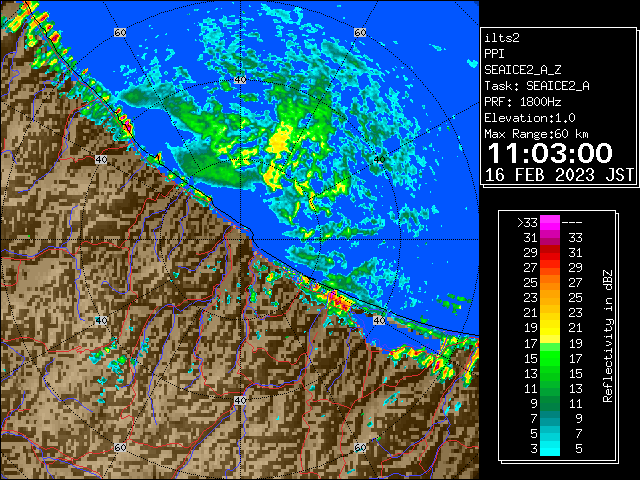The height and width of the screenshot is (480, 640).
Task: Click the '---' legend label
Action: [x=572, y=223]
